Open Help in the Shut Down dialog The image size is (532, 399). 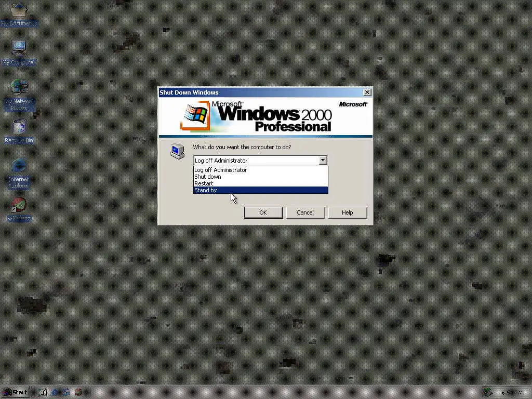(348, 212)
